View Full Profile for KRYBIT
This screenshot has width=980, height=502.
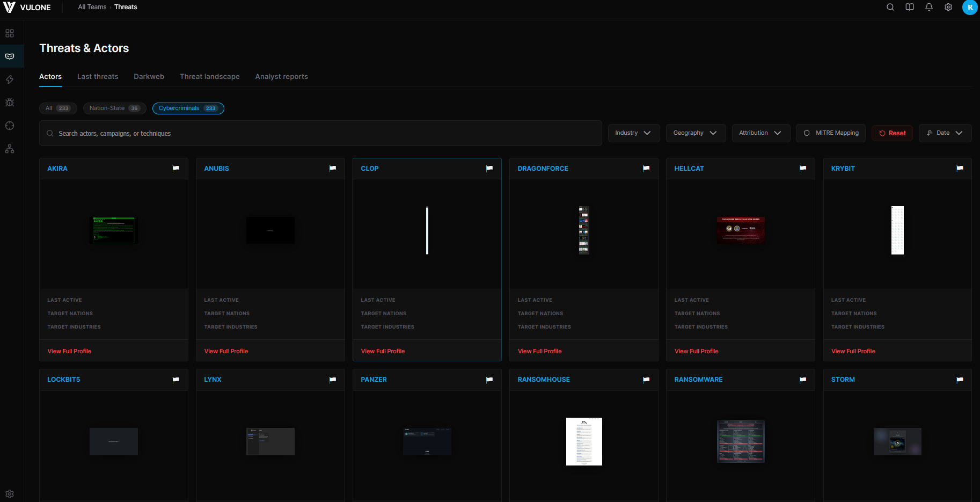pyautogui.click(x=853, y=351)
